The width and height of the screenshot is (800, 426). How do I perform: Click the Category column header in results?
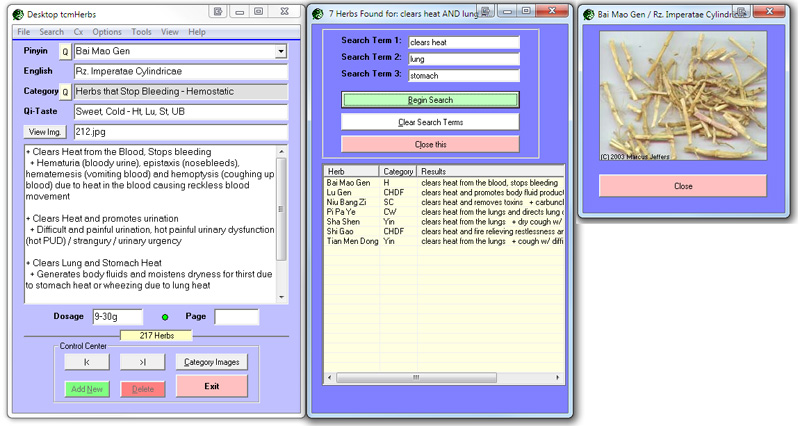398,171
